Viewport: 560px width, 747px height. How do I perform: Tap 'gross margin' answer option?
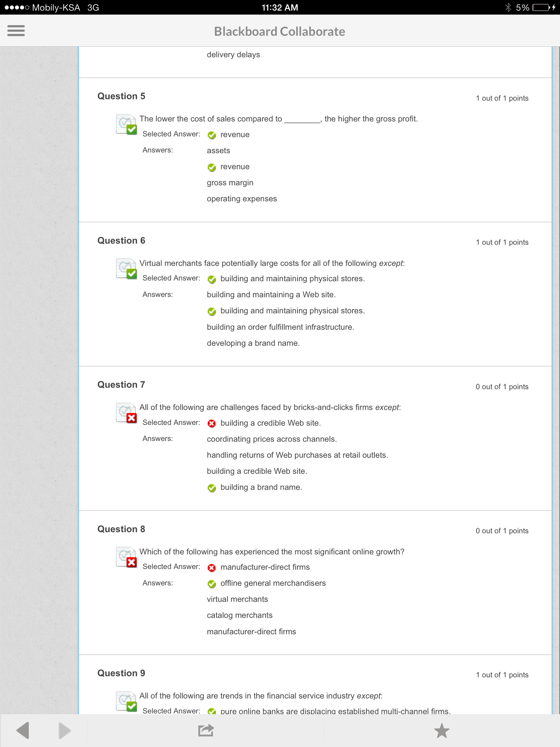tap(230, 183)
